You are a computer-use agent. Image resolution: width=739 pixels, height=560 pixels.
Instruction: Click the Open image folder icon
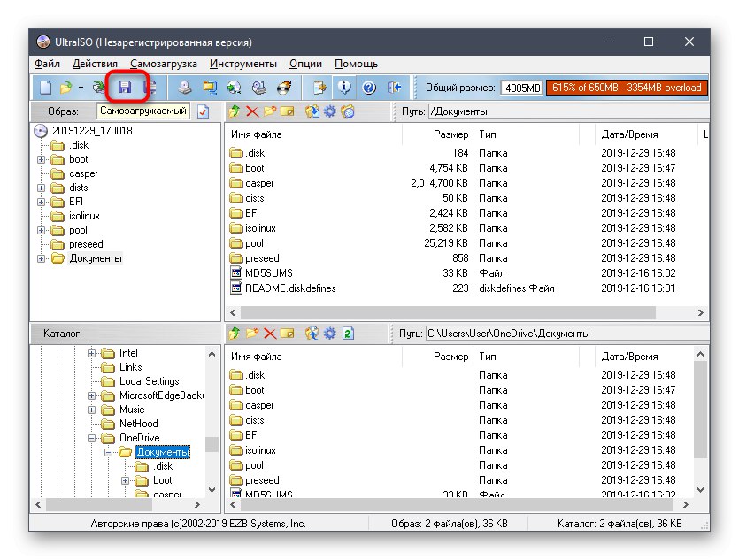point(66,88)
